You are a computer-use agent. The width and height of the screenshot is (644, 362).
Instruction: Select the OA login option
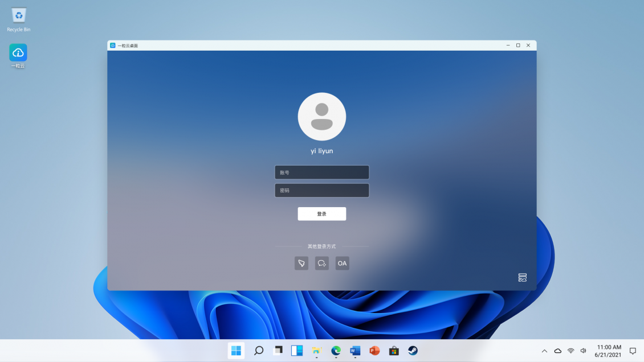pos(342,263)
